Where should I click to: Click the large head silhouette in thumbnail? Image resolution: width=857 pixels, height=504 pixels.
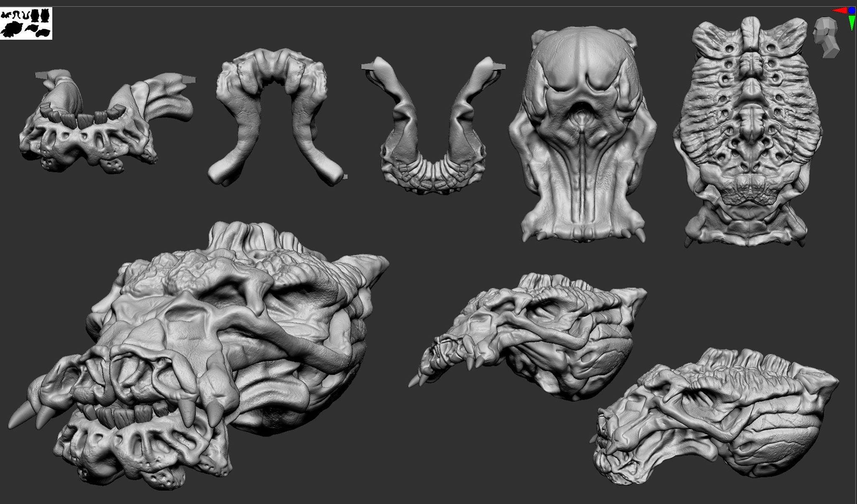pos(13,30)
